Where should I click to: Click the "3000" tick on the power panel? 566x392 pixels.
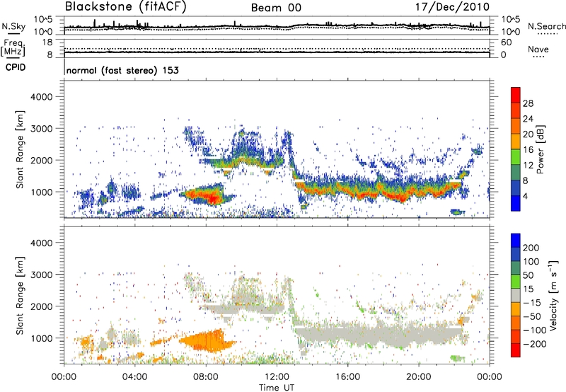pos(41,129)
